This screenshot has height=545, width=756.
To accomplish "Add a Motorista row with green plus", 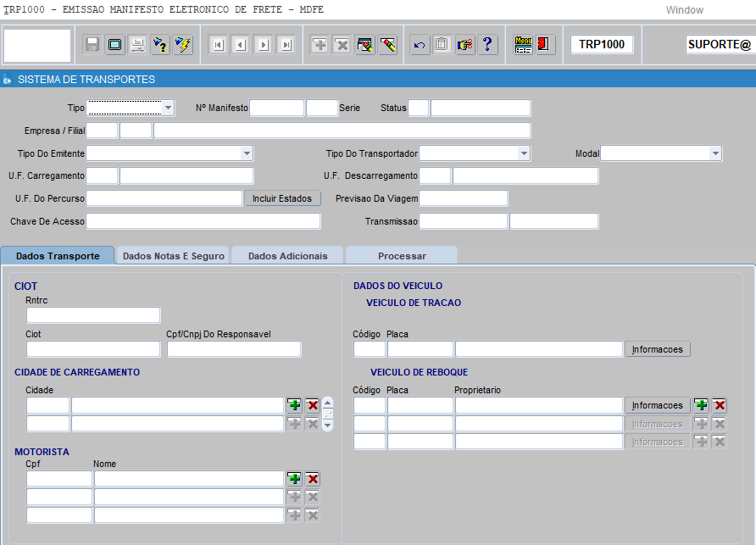I will 294,478.
